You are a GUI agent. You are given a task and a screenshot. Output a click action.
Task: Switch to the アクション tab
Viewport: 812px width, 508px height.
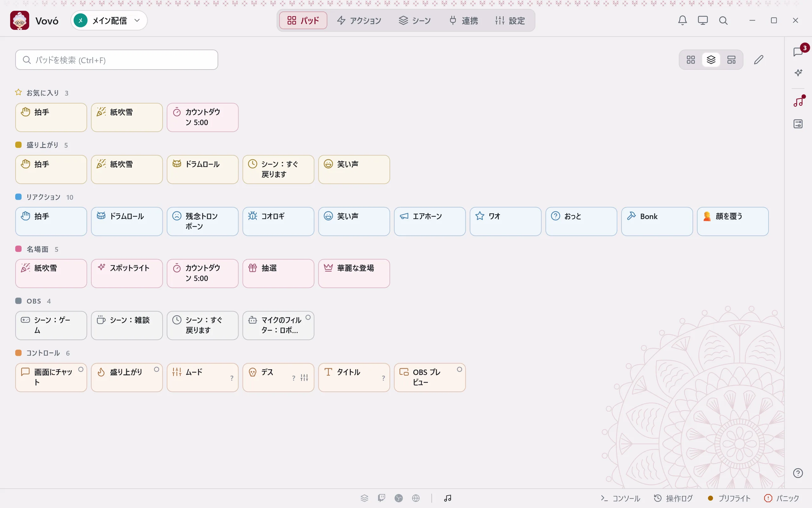359,21
